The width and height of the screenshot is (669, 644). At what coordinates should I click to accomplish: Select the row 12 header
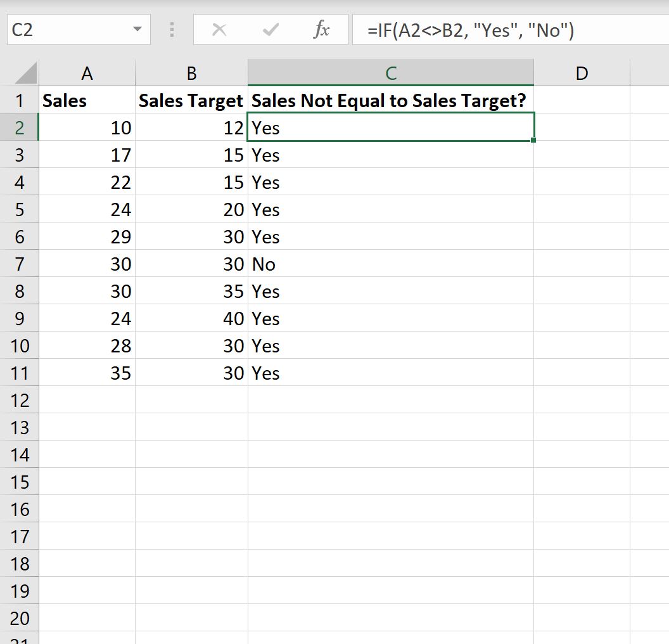coord(19,400)
